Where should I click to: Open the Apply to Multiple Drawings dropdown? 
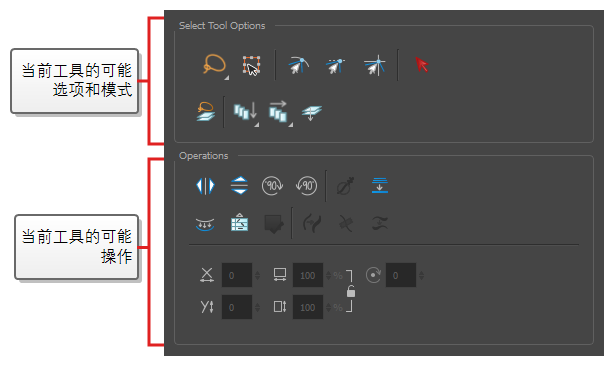tap(279, 112)
